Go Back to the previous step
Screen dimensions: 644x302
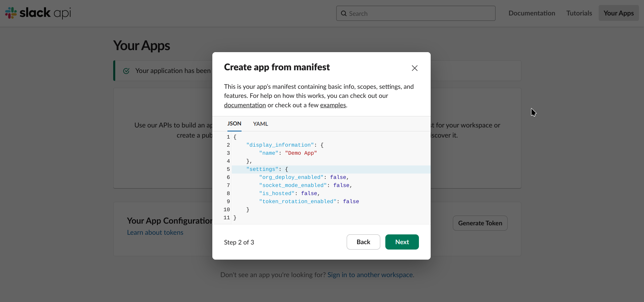click(363, 242)
